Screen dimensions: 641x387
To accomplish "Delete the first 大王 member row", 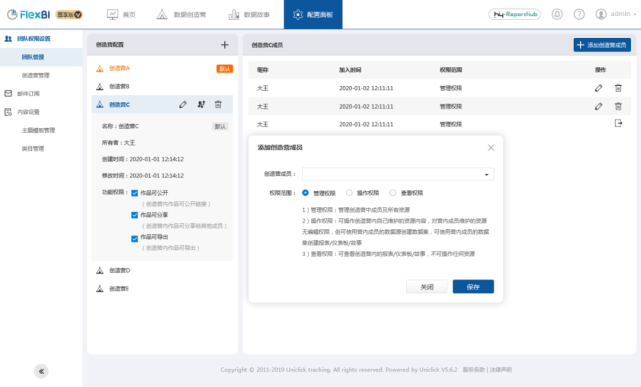I will [x=618, y=88].
